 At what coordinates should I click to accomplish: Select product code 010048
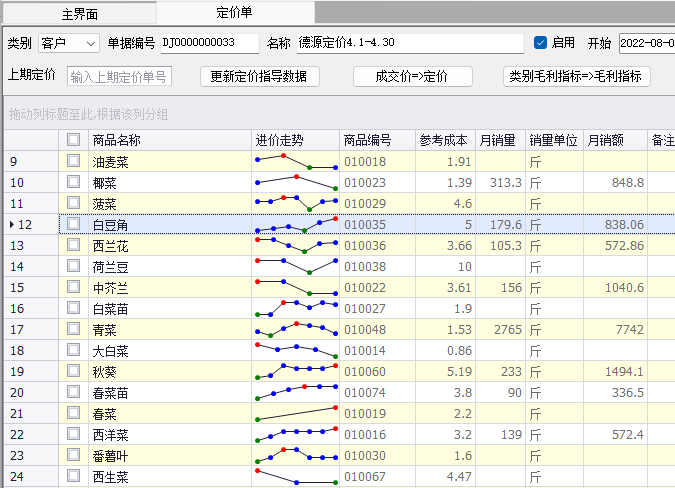365,330
